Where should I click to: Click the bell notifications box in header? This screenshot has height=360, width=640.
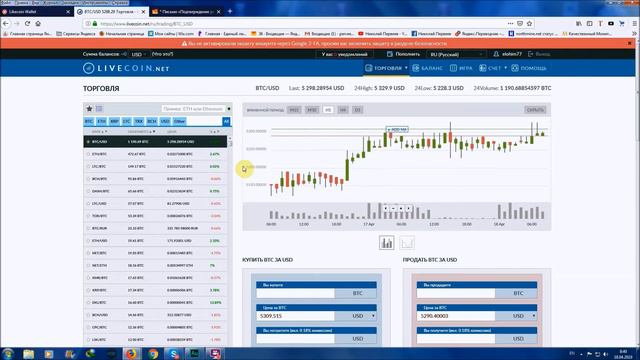[344, 54]
